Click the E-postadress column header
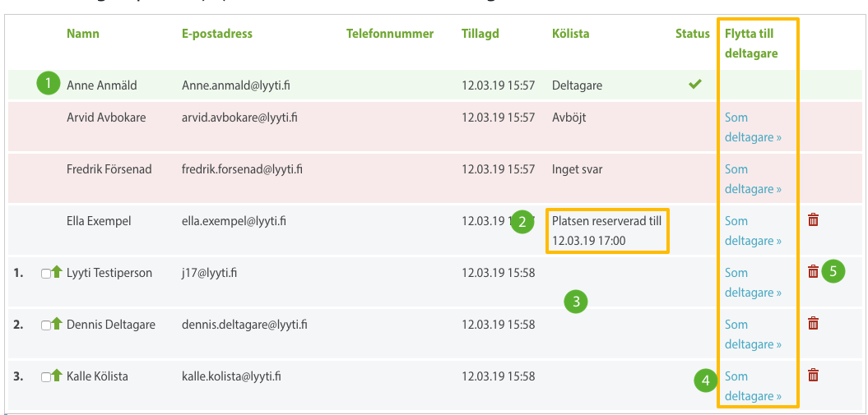The image size is (868, 415). tap(217, 34)
